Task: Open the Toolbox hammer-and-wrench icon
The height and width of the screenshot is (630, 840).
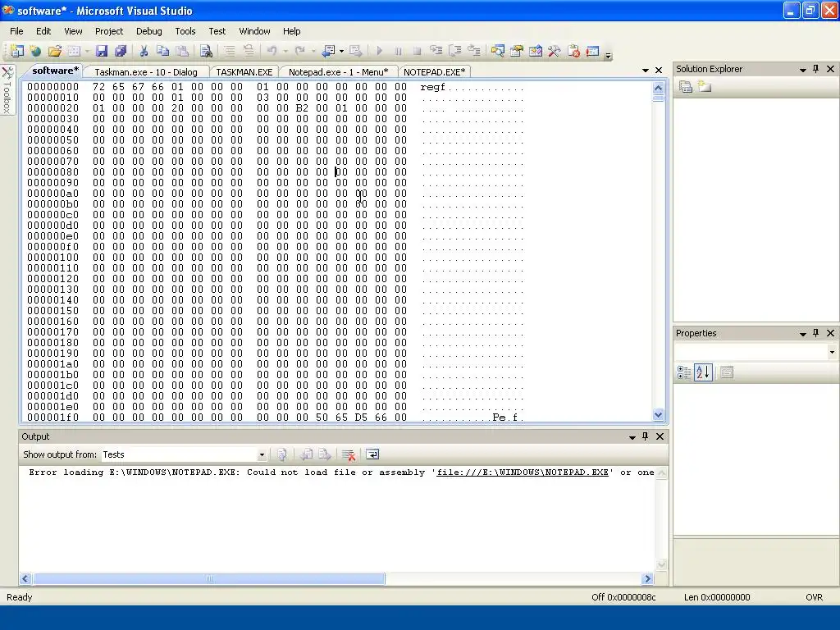Action: [555, 51]
